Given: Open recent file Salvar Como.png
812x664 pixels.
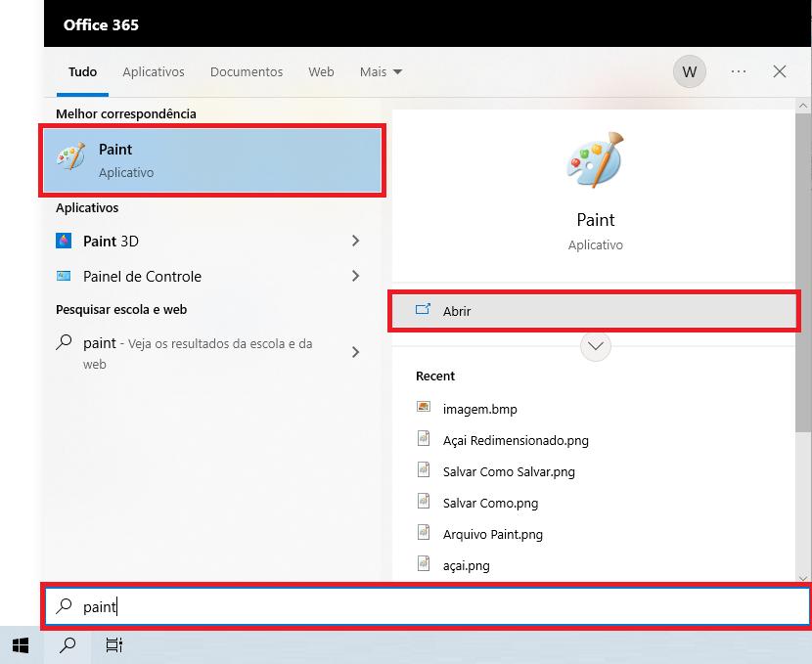Looking at the screenshot, I should coord(490,503).
